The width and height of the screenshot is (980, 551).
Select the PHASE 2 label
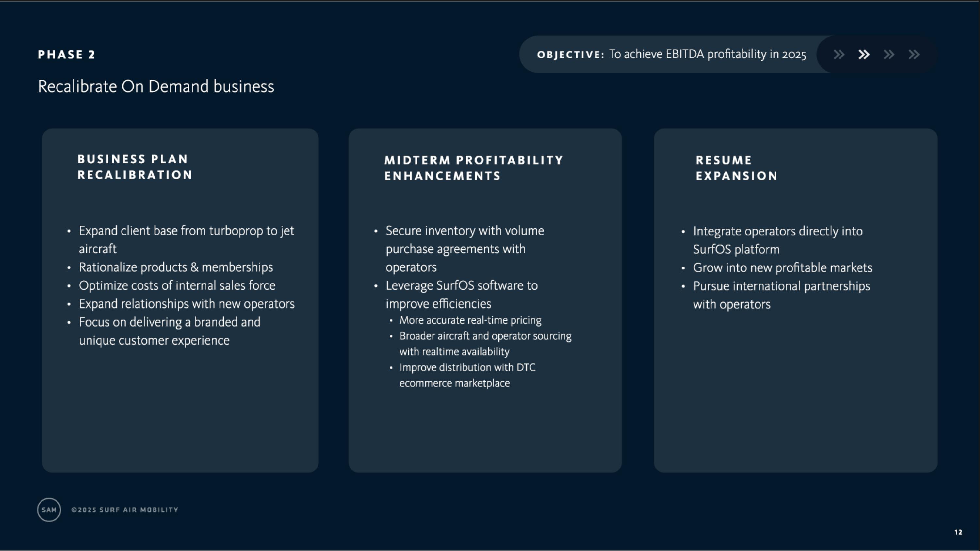coord(67,54)
